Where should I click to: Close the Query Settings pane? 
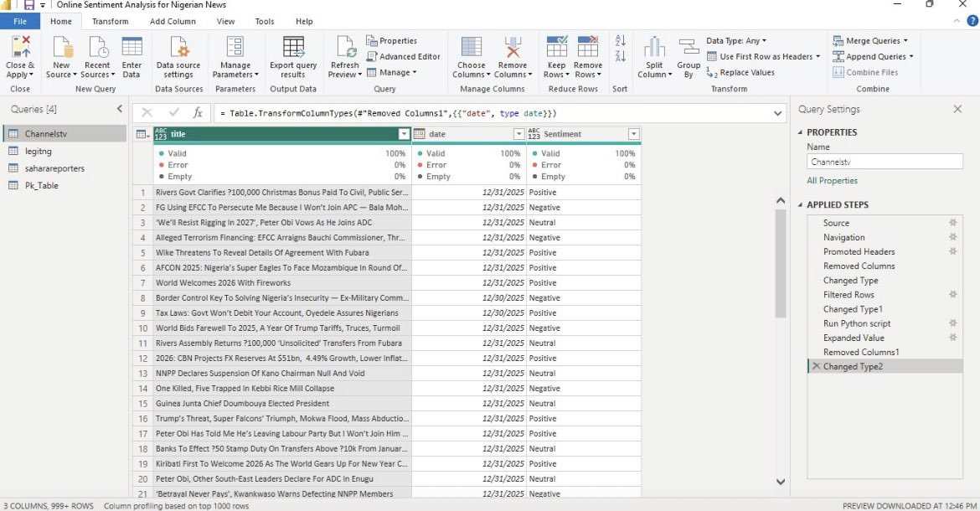(957, 110)
